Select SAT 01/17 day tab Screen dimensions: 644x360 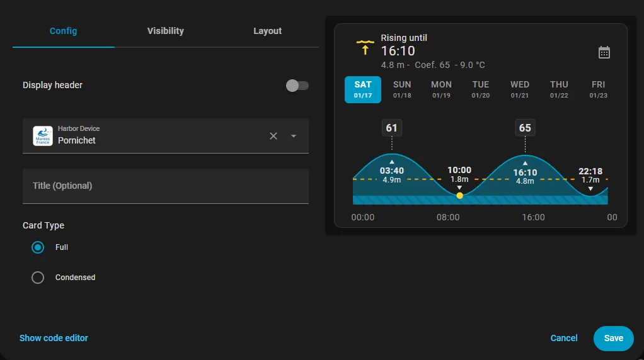(363, 89)
